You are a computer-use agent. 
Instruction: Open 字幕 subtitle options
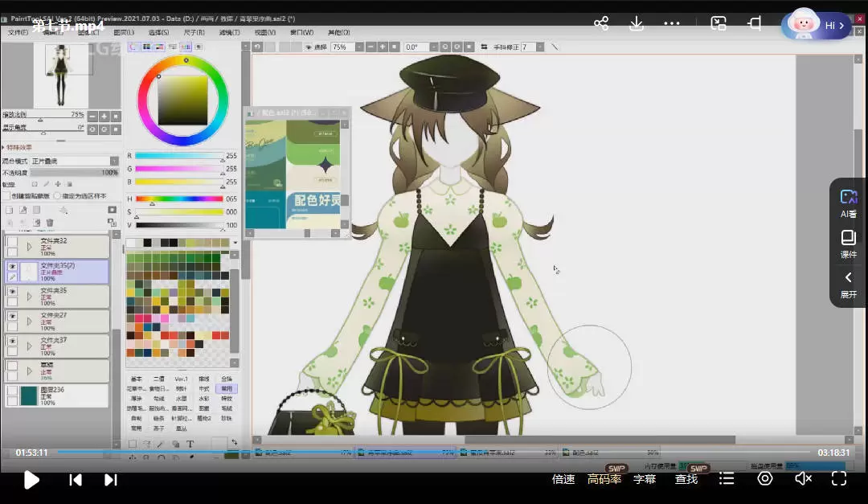tap(645, 479)
